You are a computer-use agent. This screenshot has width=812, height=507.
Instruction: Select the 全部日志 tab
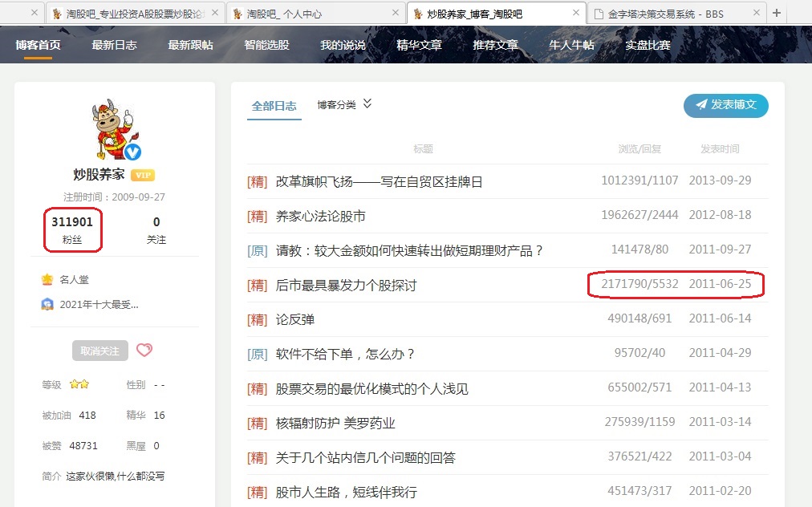coord(274,106)
